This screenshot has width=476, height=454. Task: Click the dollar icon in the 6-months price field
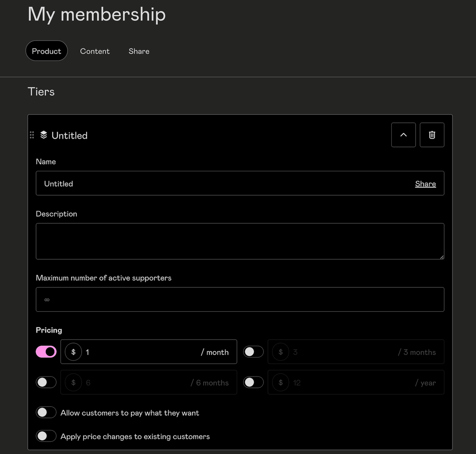click(73, 383)
